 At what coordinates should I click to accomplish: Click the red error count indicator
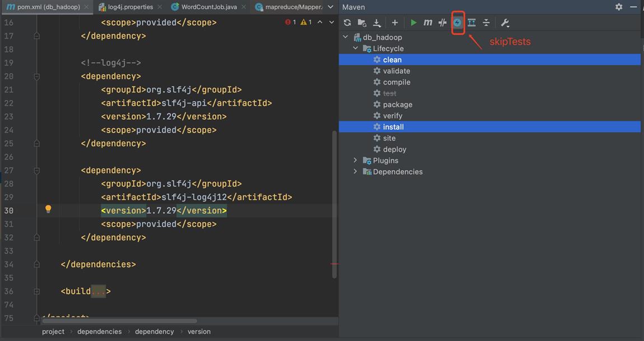tap(291, 22)
